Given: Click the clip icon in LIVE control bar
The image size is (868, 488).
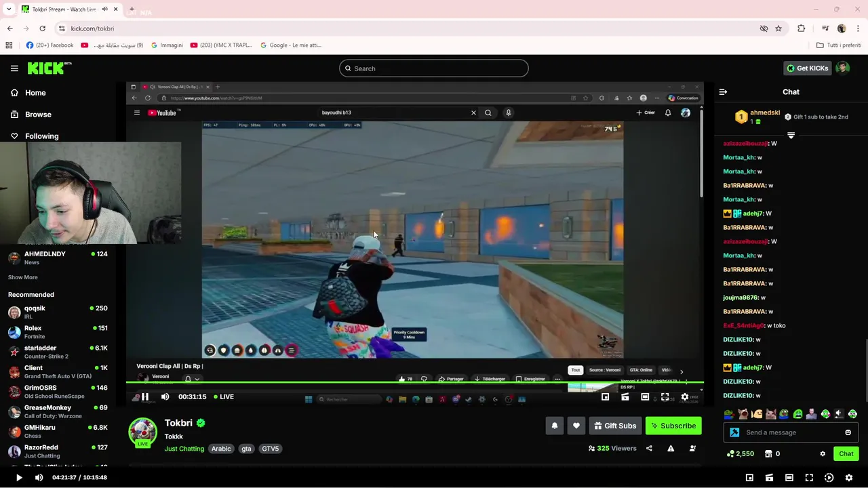Looking at the screenshot, I should pos(625,396).
